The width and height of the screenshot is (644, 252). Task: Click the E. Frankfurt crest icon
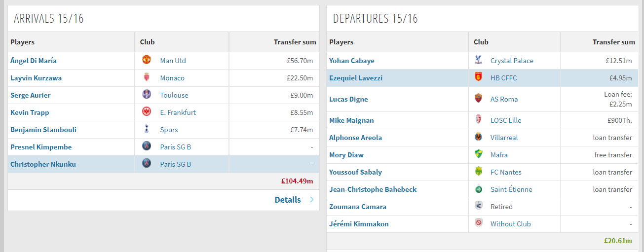point(146,112)
